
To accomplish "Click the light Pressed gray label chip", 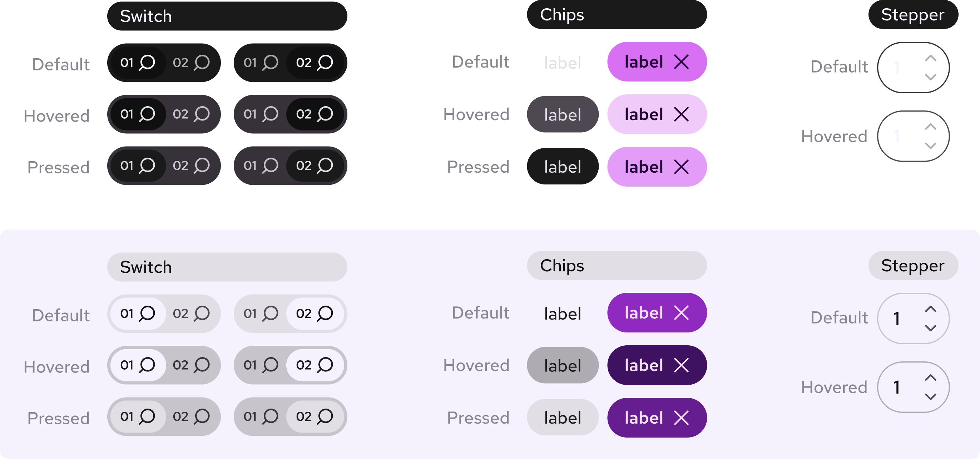I will 563,418.
